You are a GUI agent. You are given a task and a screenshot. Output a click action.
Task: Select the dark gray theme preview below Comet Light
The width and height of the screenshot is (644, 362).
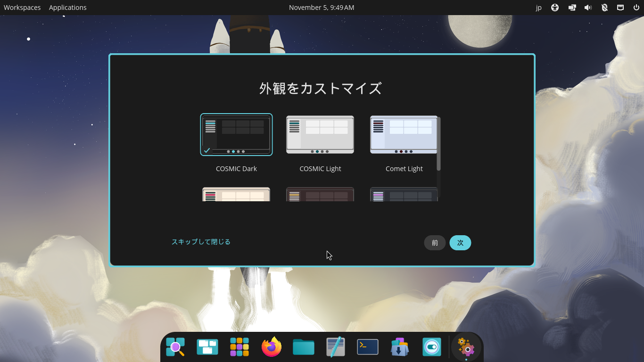[x=404, y=194]
